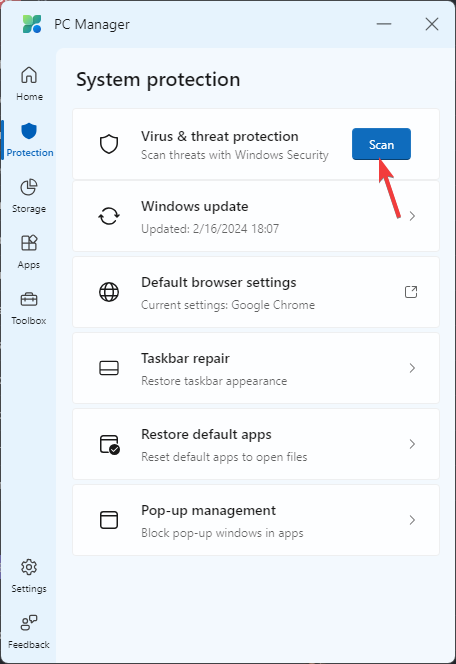Click the Taskbar repair panel icon
The width and height of the screenshot is (456, 664).
(x=109, y=368)
